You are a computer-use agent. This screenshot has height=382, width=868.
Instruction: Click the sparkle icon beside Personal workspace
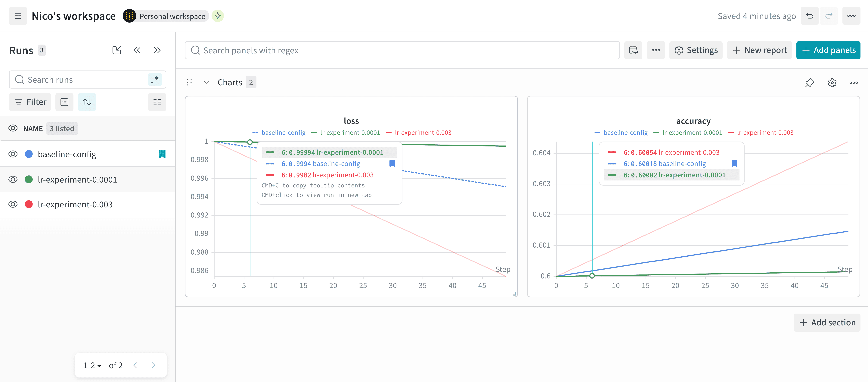pyautogui.click(x=218, y=16)
